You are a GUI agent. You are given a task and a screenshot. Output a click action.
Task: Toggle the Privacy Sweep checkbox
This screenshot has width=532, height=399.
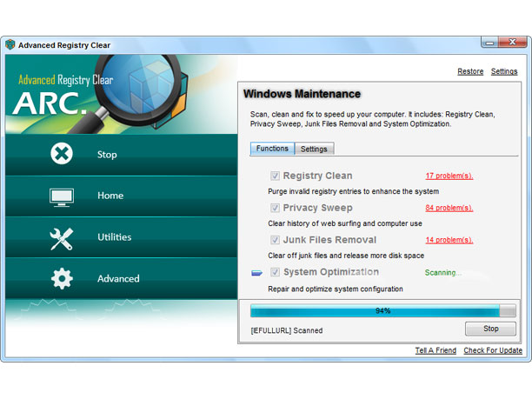[275, 208]
